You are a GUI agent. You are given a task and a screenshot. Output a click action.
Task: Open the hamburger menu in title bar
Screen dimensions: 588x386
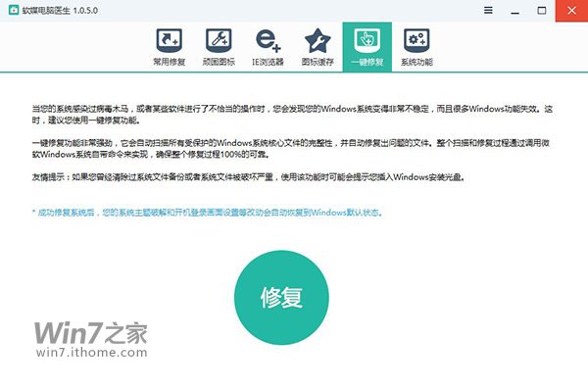[x=488, y=10]
